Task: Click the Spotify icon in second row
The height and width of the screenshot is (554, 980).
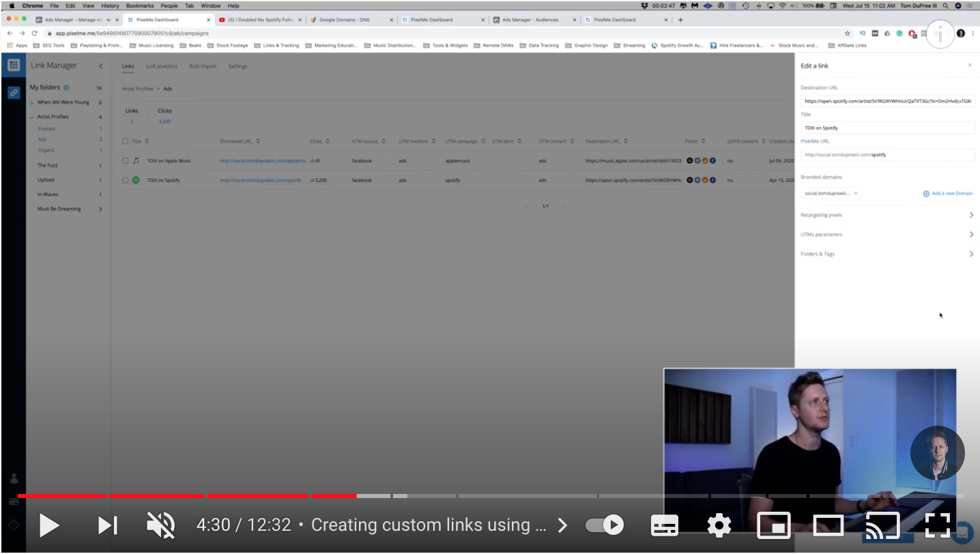Action: pos(136,180)
